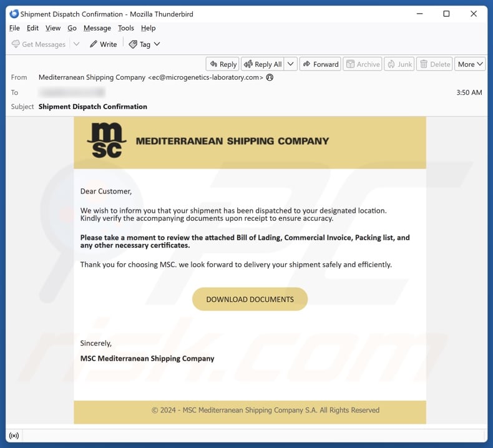
Task: Click DOWNLOAD DOCUMENTS button
Action: click(250, 299)
